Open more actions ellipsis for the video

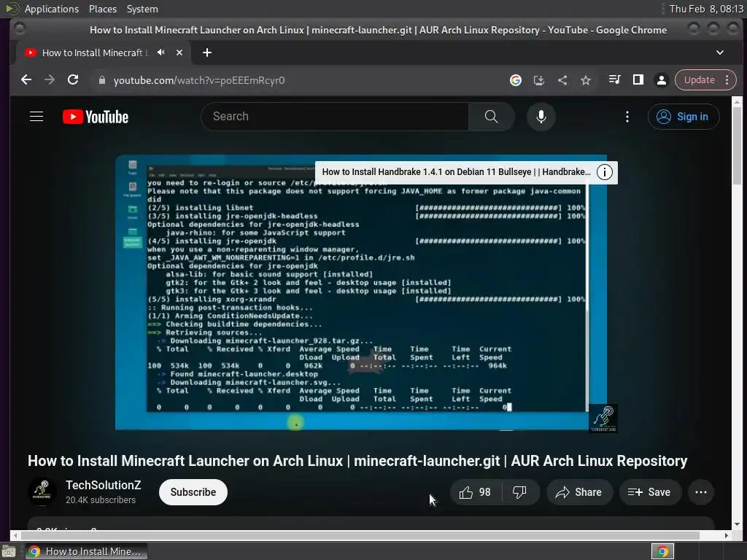coord(701,492)
